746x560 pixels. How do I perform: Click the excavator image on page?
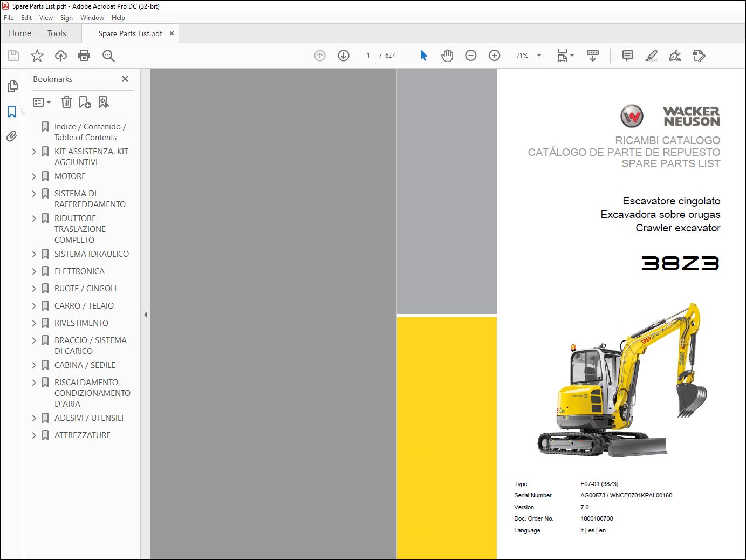622,380
